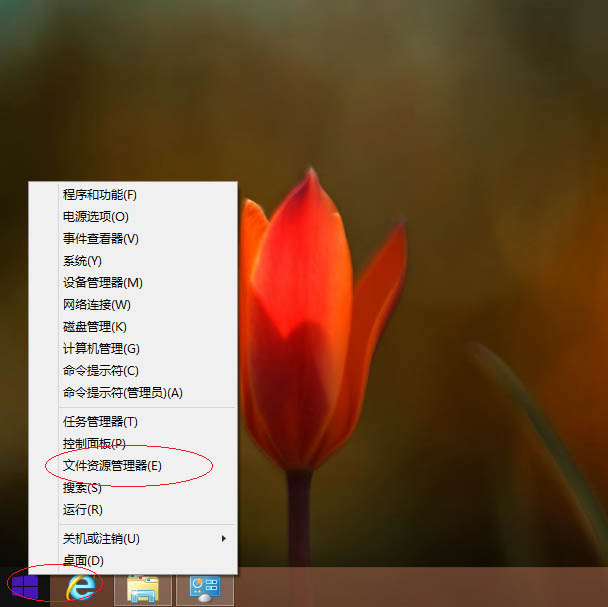
Task: Select 网络连接(W) menu entry
Action: [97, 304]
